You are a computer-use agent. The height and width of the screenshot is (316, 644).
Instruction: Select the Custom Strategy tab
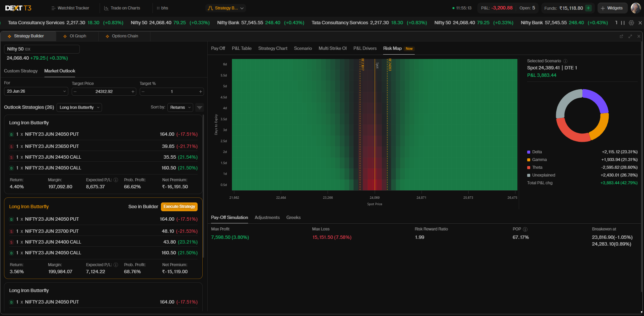(21, 71)
